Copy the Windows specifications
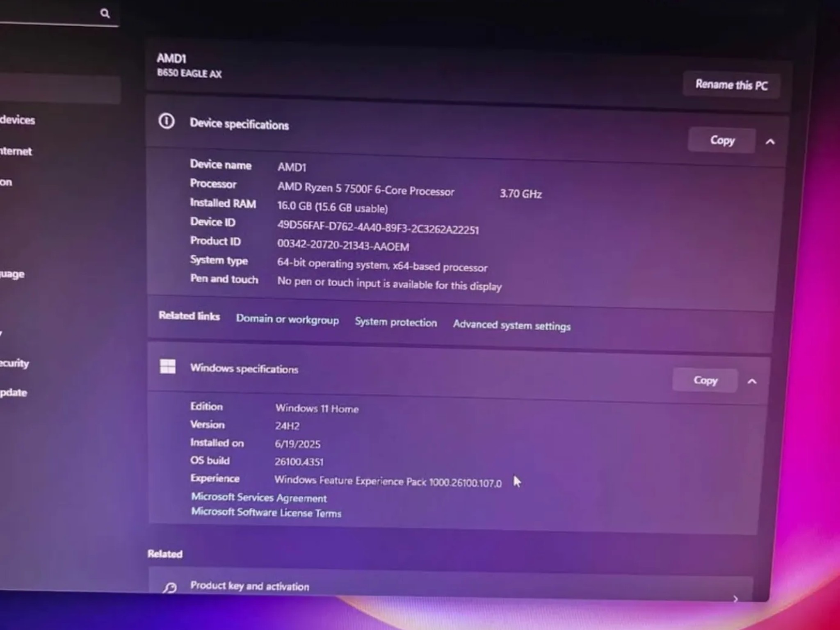The height and width of the screenshot is (630, 840). 705,380
